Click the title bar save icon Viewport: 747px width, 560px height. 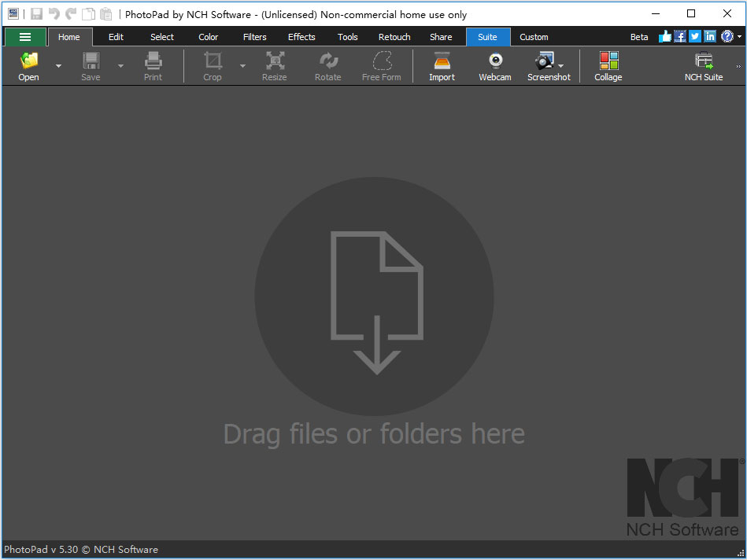coord(37,14)
